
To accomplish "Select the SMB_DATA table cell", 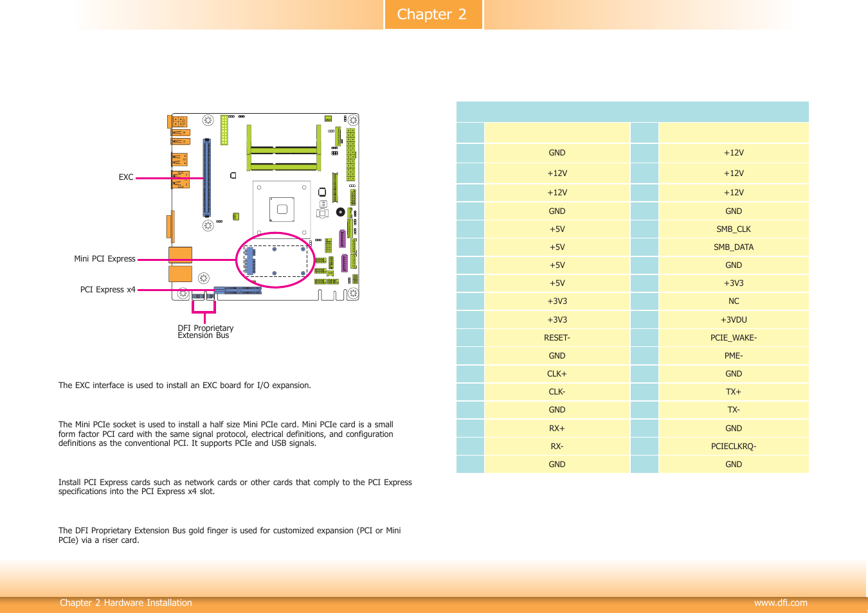I will point(734,247).
